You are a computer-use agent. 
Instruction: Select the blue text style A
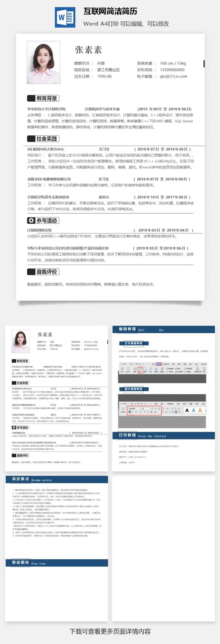click(x=194, y=410)
